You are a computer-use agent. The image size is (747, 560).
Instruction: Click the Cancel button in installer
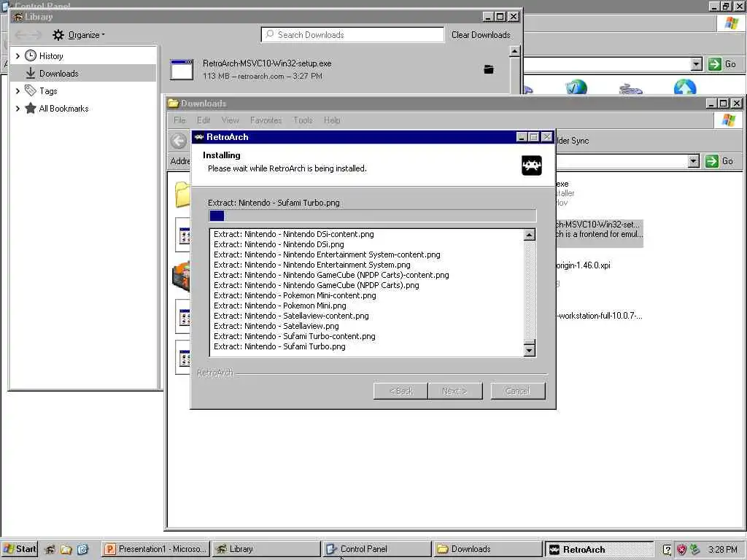coord(518,391)
